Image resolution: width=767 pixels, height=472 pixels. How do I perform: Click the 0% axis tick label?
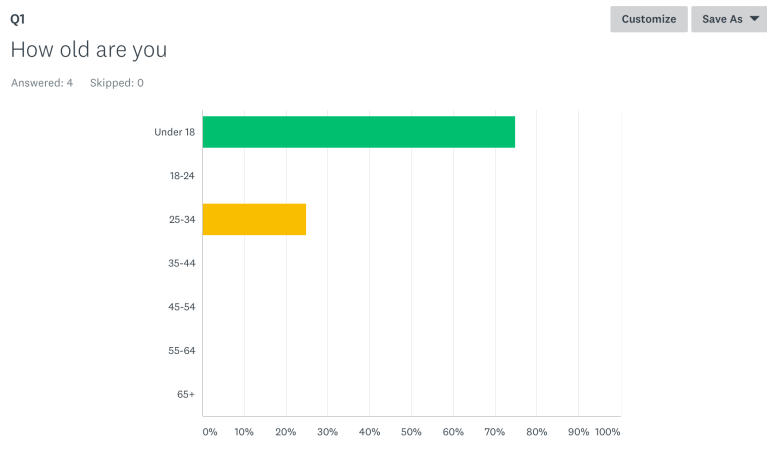pyautogui.click(x=210, y=432)
